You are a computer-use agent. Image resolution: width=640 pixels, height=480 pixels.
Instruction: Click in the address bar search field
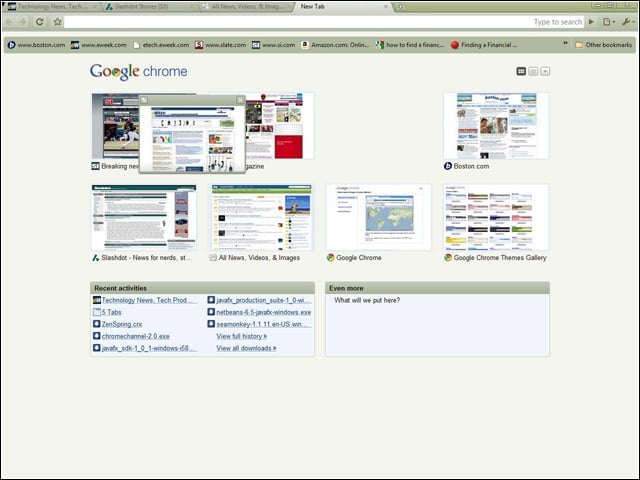click(324, 22)
